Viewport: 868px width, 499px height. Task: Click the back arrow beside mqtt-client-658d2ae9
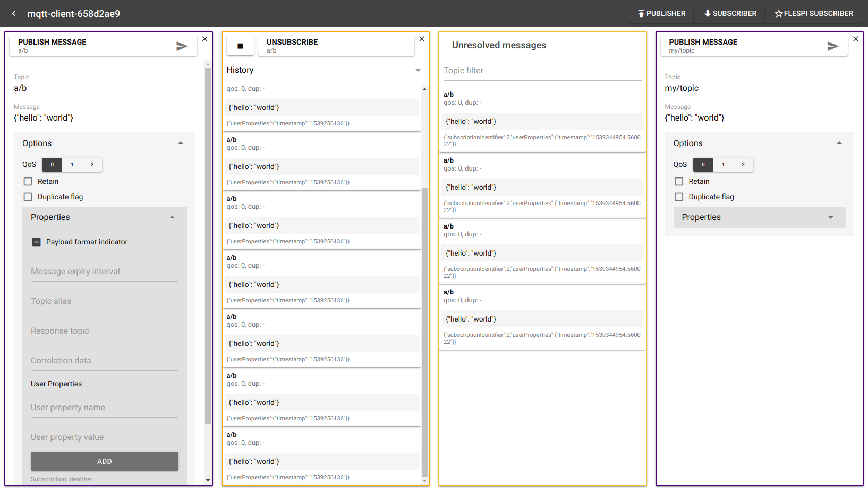[x=14, y=13]
